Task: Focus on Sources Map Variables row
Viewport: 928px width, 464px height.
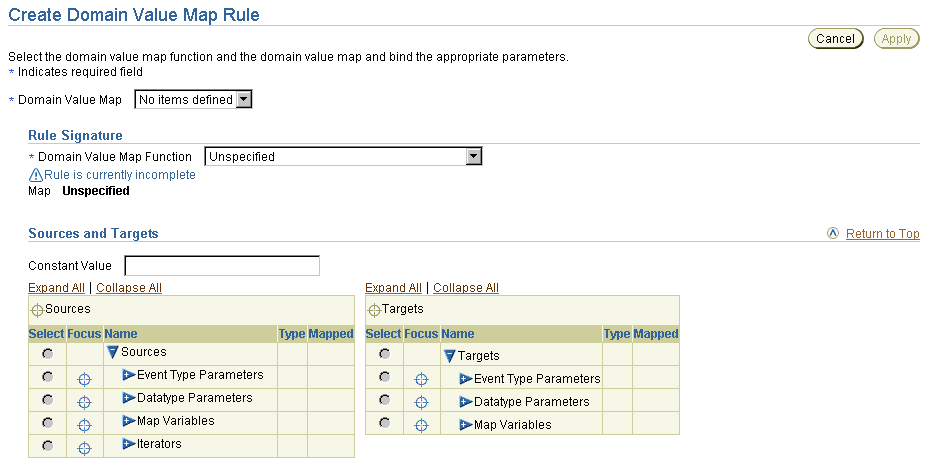Action: 85,425
